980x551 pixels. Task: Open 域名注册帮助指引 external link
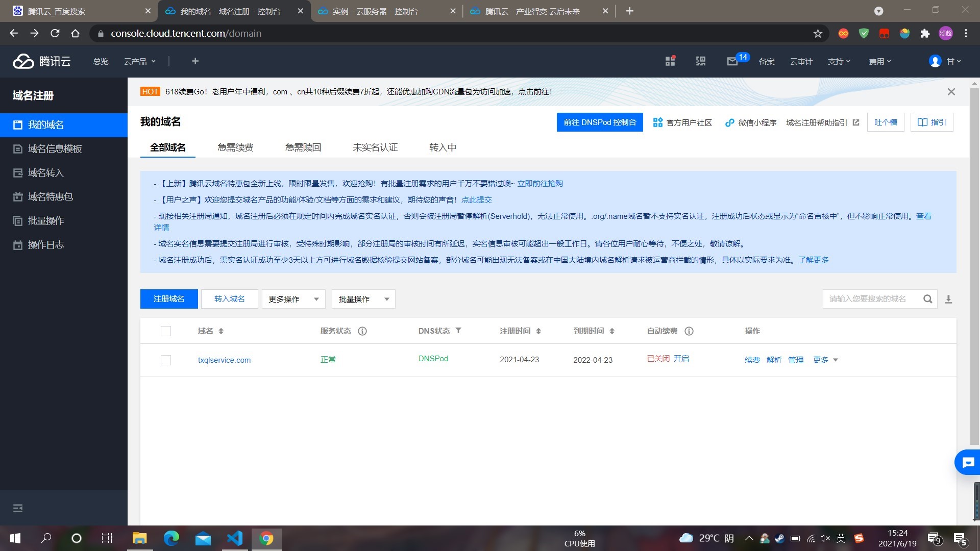click(822, 122)
